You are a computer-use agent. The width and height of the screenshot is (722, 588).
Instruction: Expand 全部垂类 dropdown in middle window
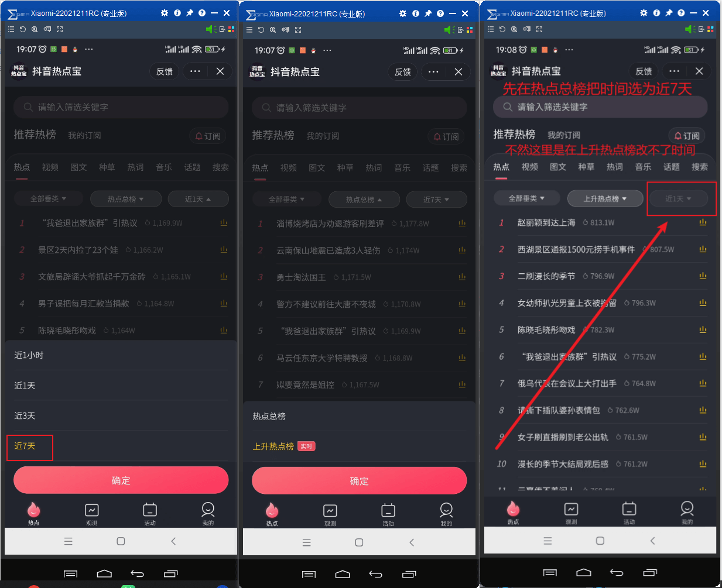(x=286, y=200)
